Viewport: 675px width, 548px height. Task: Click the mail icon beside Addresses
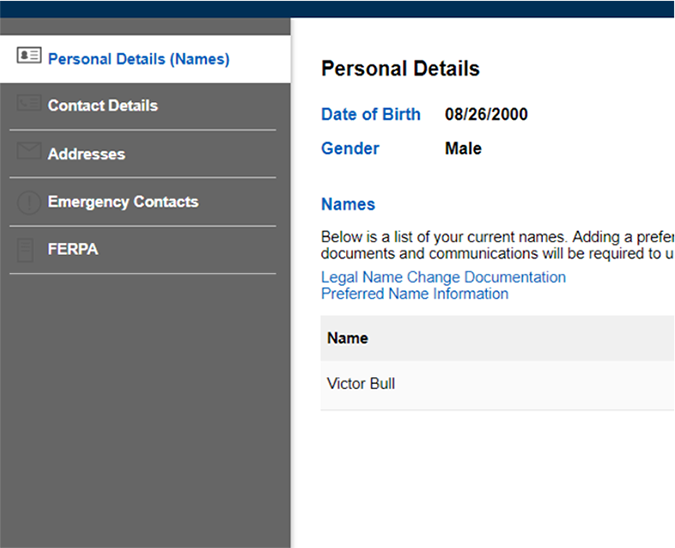pyautogui.click(x=28, y=152)
